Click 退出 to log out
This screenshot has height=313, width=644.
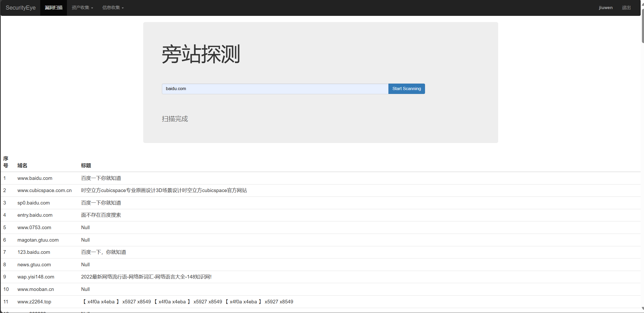click(x=626, y=8)
